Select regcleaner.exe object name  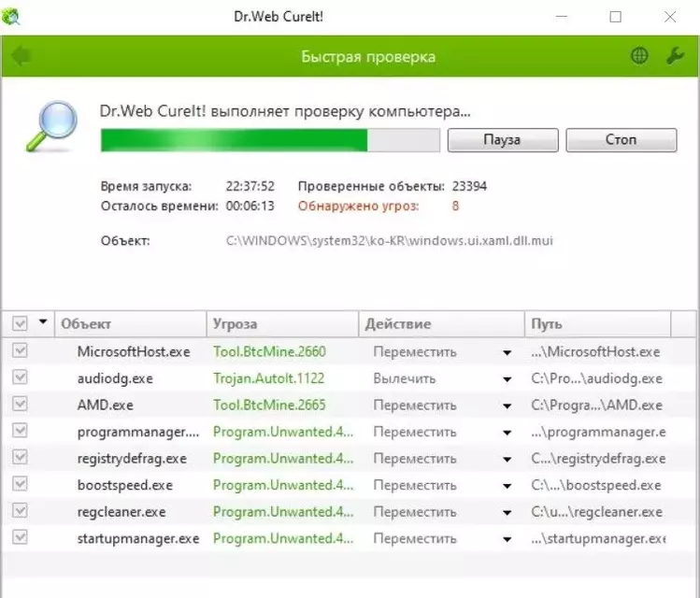(121, 512)
